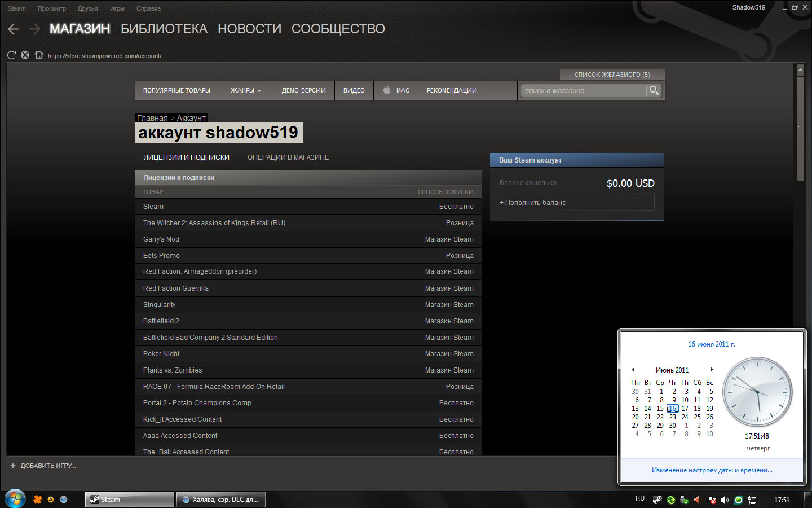Click the Июнь 2011 month header

672,370
